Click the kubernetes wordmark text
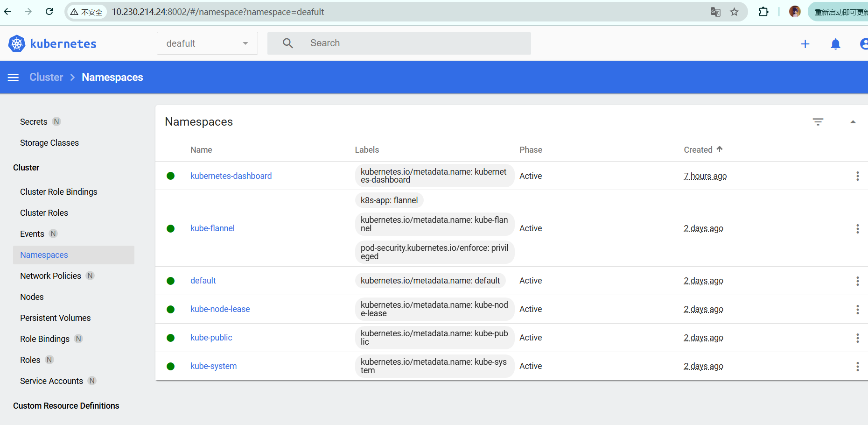 [x=63, y=44]
